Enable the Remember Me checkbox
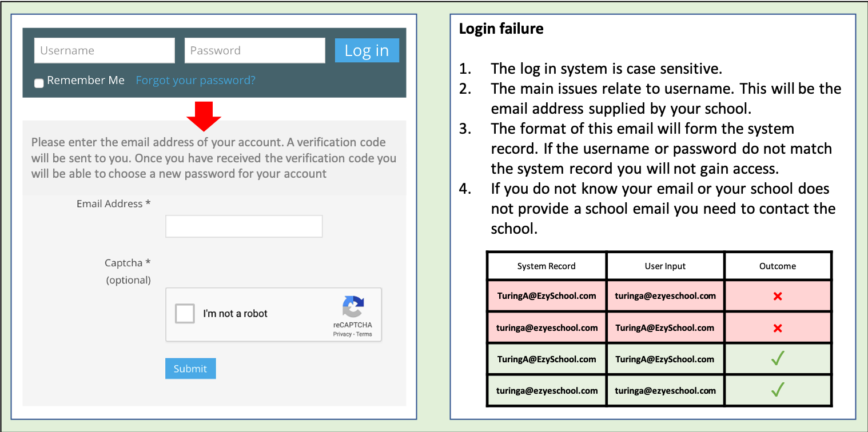Image resolution: width=868 pixels, height=432 pixels. [39, 83]
